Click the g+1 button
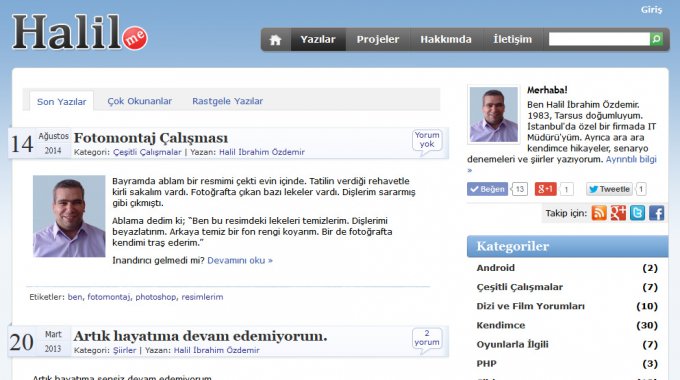This screenshot has height=380, width=680. click(x=546, y=189)
